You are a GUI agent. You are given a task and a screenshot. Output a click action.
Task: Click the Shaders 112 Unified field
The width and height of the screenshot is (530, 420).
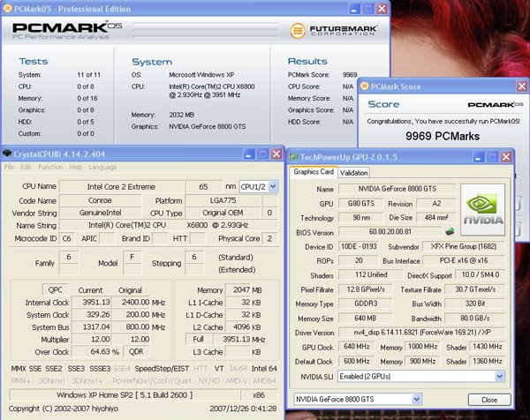pos(371,274)
